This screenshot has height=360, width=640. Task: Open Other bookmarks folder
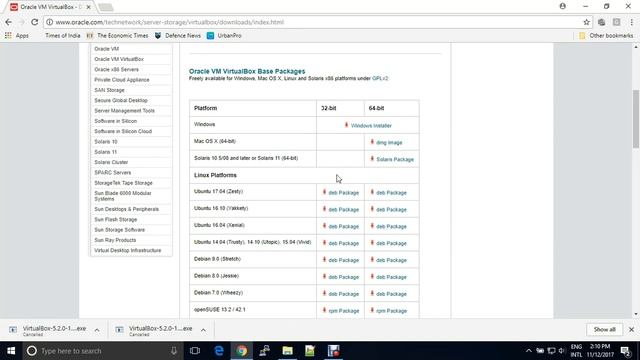(x=606, y=36)
